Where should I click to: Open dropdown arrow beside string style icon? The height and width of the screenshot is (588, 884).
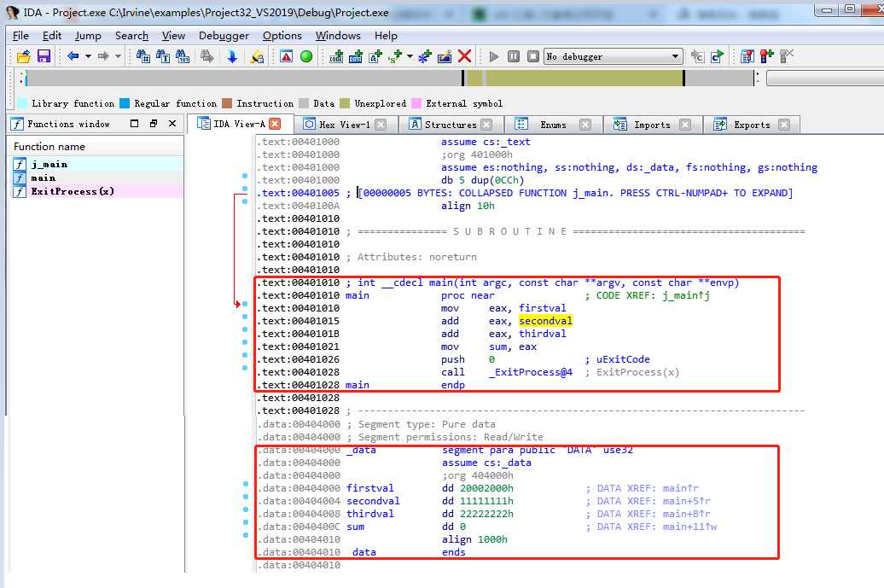click(410, 56)
